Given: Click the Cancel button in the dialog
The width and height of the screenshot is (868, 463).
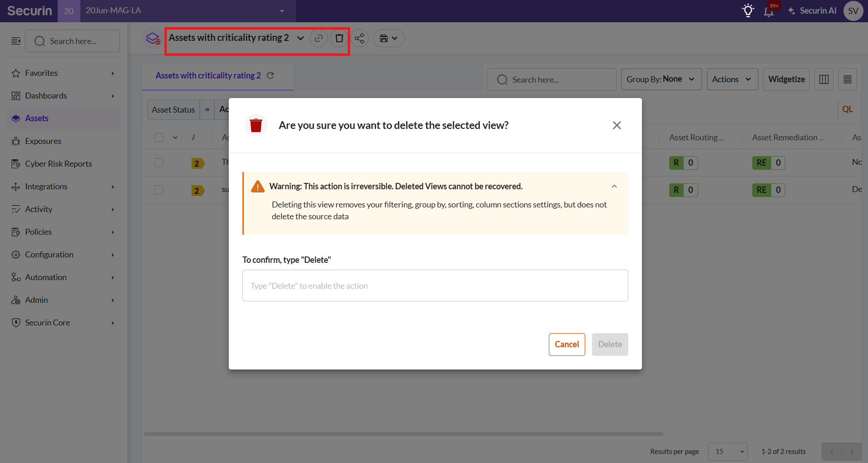Looking at the screenshot, I should 567,345.
